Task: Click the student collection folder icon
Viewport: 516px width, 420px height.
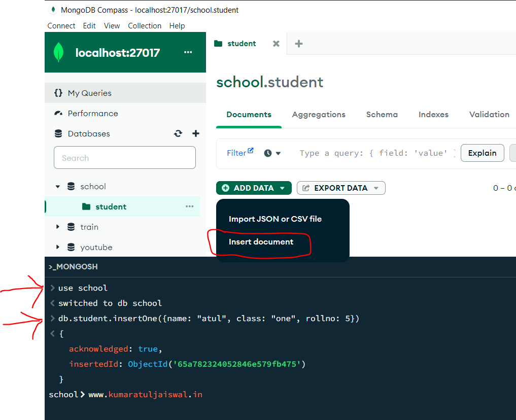Action: click(x=86, y=206)
